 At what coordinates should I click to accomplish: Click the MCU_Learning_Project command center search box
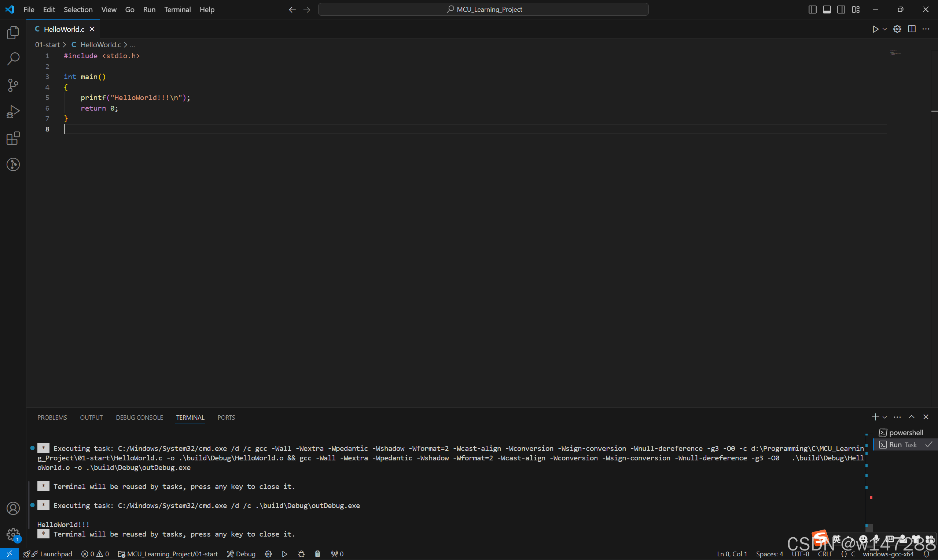tap(483, 10)
